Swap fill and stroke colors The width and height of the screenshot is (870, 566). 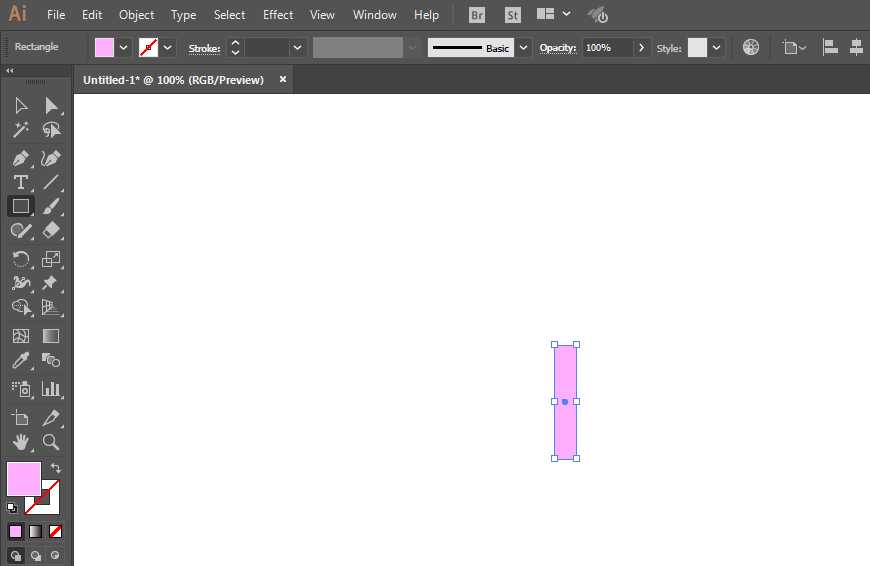(55, 467)
